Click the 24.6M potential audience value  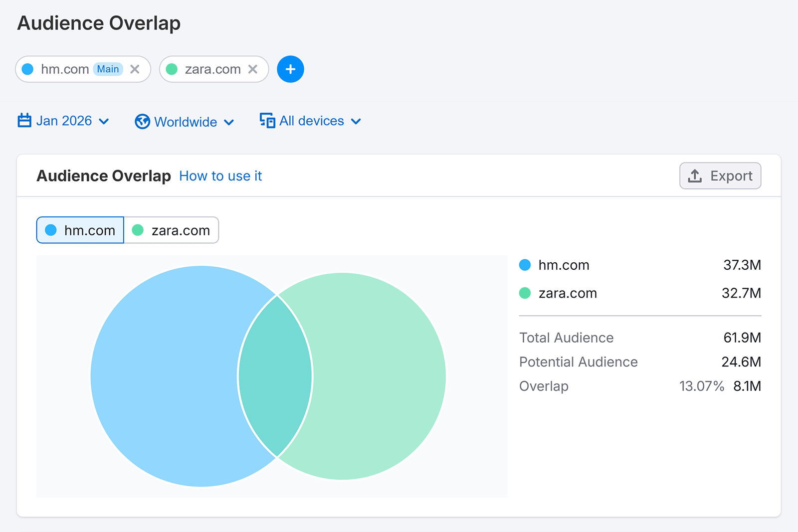(741, 362)
